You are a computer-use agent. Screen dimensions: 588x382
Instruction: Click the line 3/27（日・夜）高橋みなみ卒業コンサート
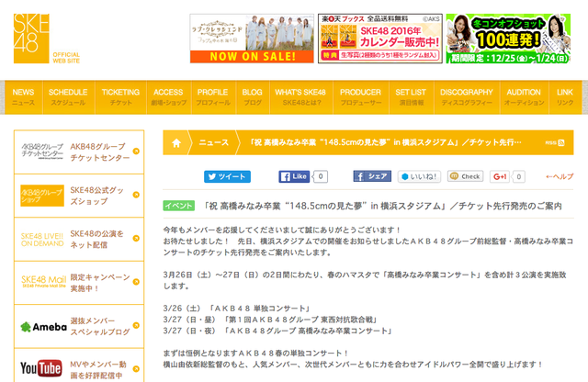[278, 331]
